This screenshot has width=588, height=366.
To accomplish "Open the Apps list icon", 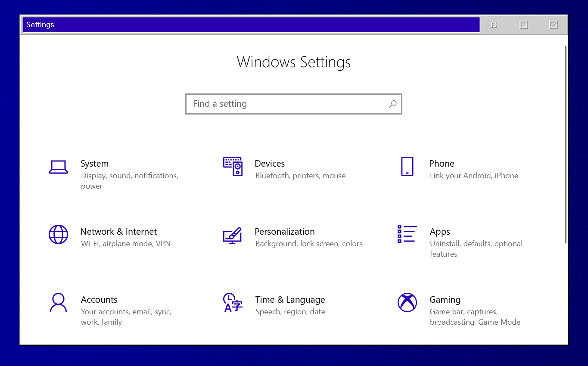I will [x=407, y=234].
